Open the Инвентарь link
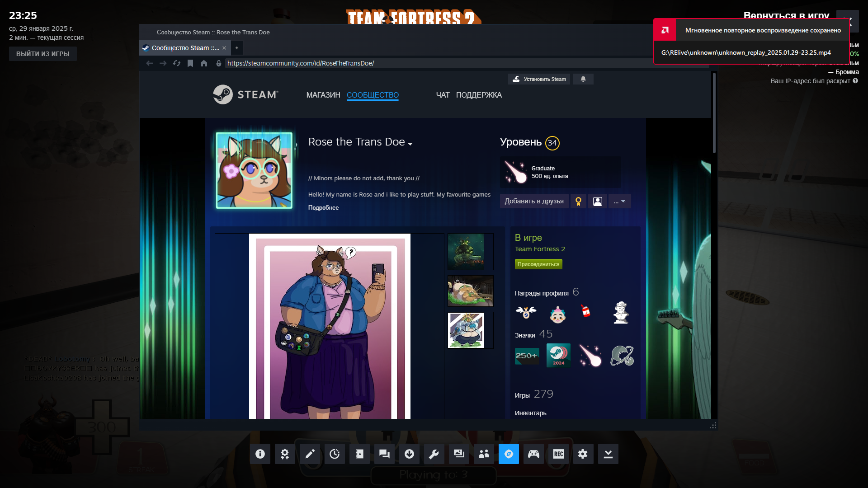Viewport: 868px width, 488px height. pyautogui.click(x=530, y=413)
